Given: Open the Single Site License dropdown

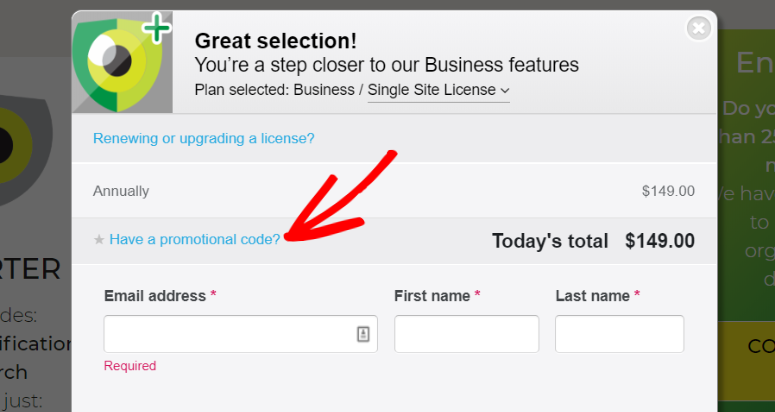Looking at the screenshot, I should click(x=438, y=90).
